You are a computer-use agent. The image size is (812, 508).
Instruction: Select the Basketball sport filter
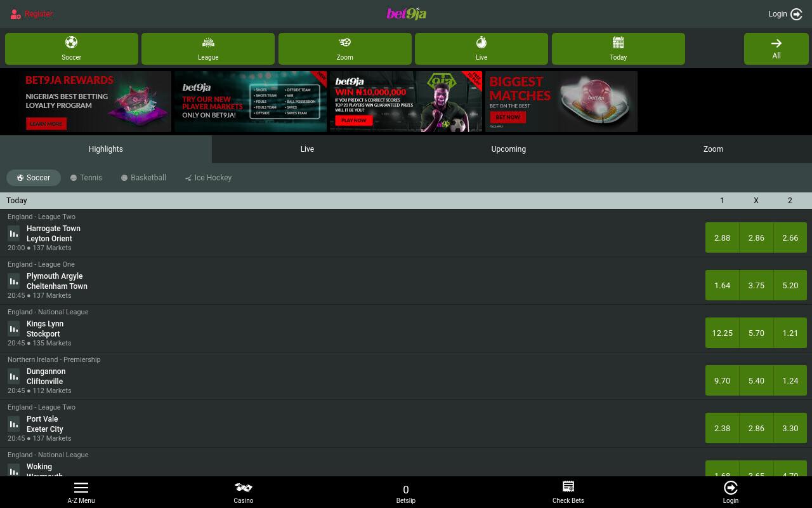143,178
